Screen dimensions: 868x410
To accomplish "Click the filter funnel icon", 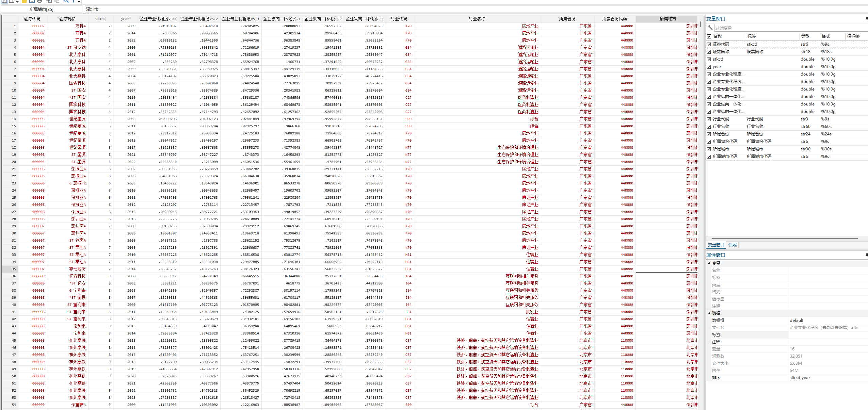I will pyautogui.click(x=73, y=1).
